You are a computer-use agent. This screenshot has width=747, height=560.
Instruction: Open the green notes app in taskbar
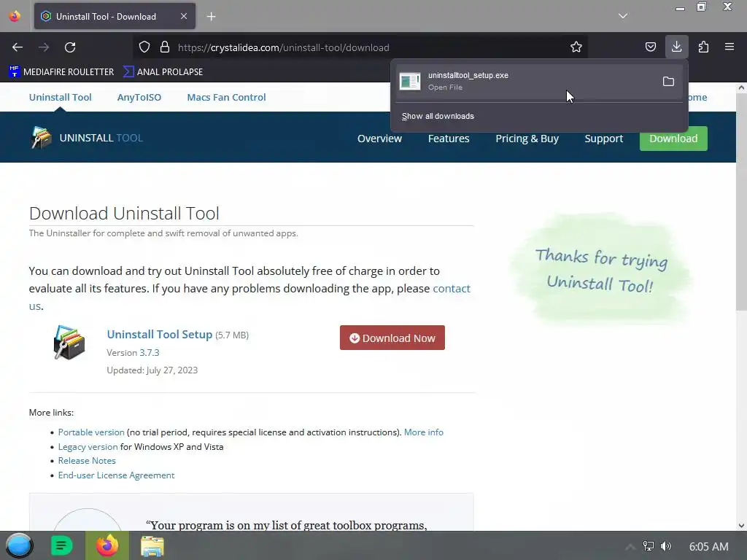pos(61,545)
